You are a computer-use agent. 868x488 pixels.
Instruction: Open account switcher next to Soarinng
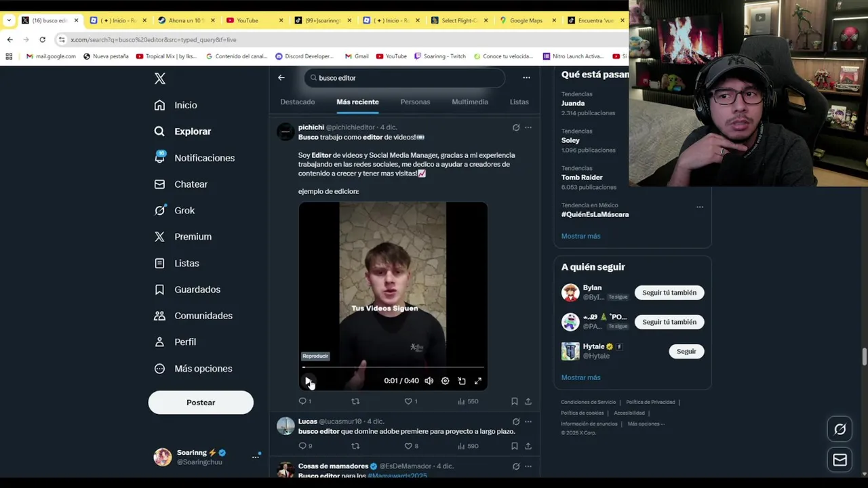coord(256,457)
